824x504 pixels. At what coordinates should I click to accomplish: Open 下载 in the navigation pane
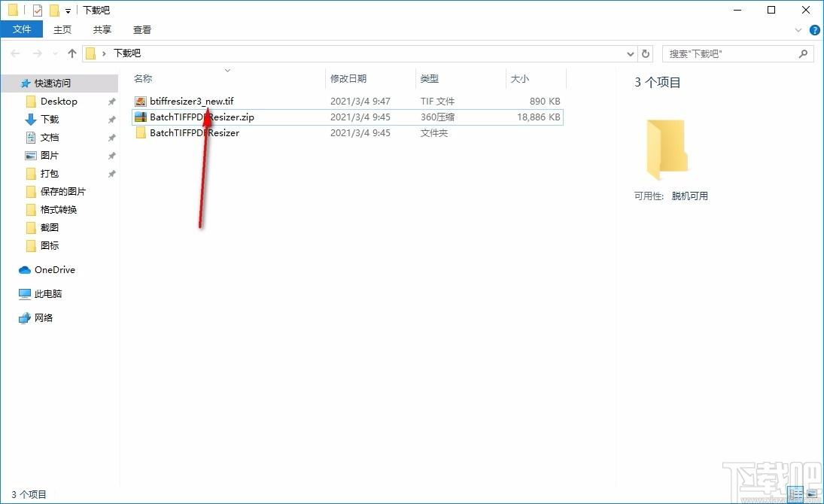(x=50, y=120)
